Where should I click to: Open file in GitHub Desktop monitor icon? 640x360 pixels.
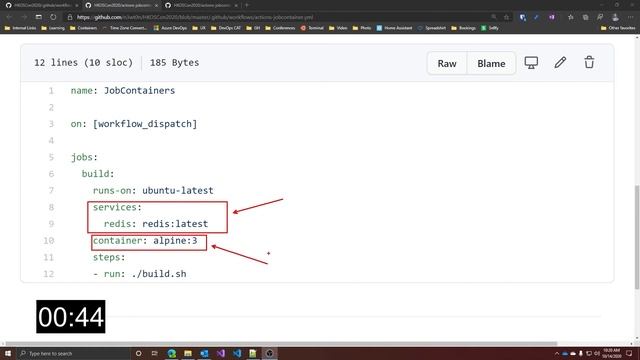pos(531,62)
